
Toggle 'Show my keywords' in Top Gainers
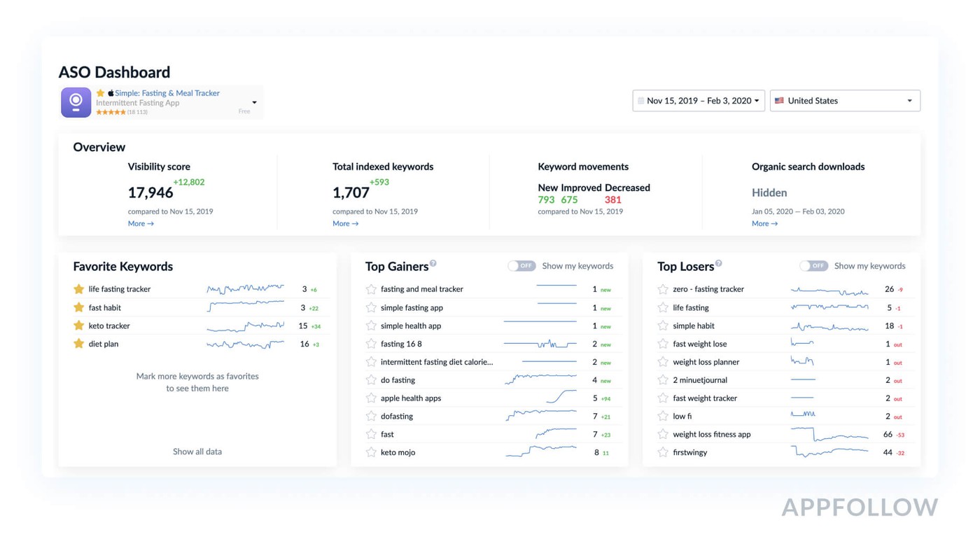pyautogui.click(x=521, y=266)
